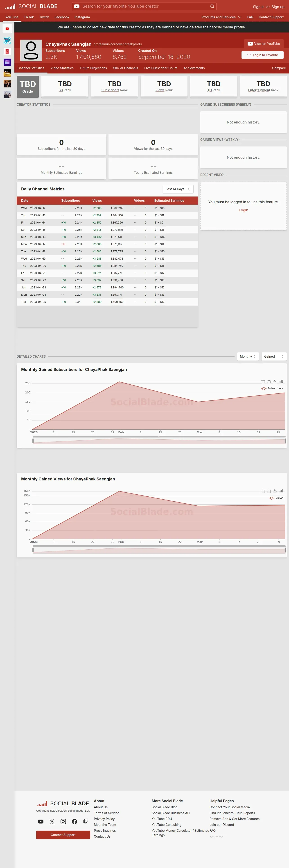This screenshot has width=289, height=868.
Task: Open Social Blade's Instagram footer icon
Action: (63, 822)
